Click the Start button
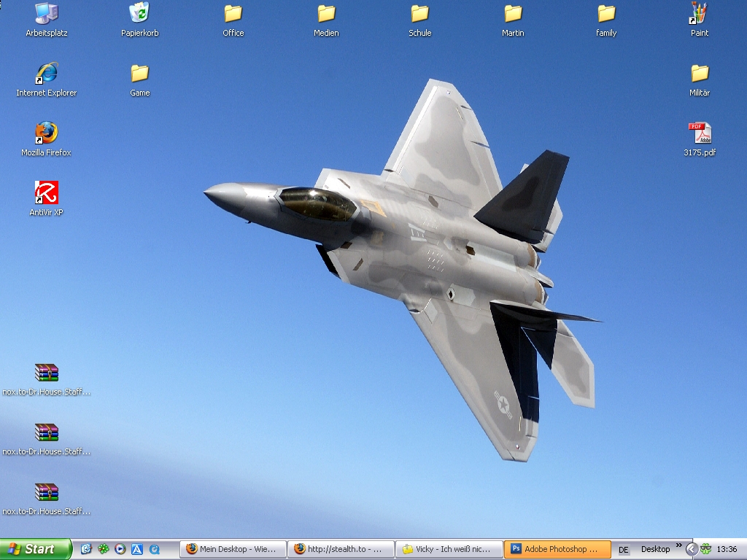 35,549
